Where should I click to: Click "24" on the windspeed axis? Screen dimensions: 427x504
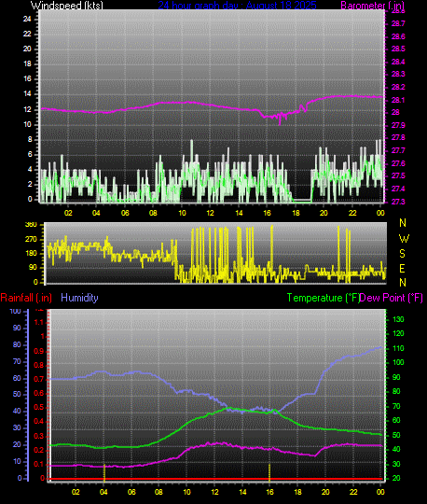click(27, 19)
